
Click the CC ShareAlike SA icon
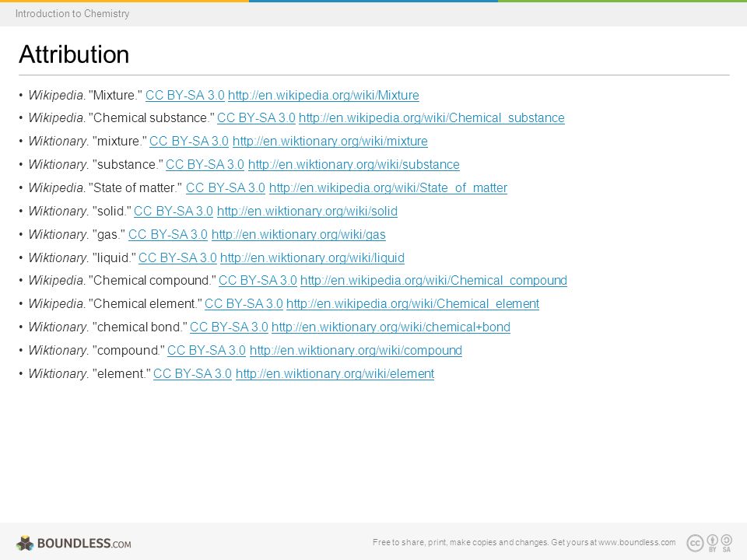coord(727,543)
